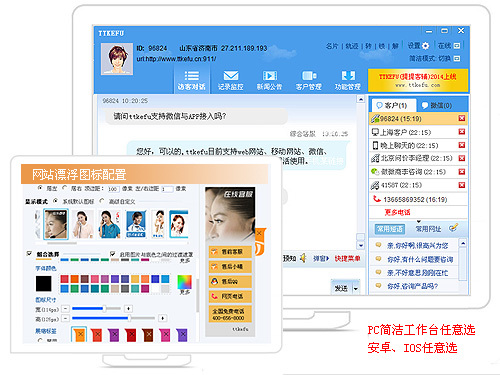
Task: Select the 常用短语 common phrases tab
Action: click(x=390, y=229)
